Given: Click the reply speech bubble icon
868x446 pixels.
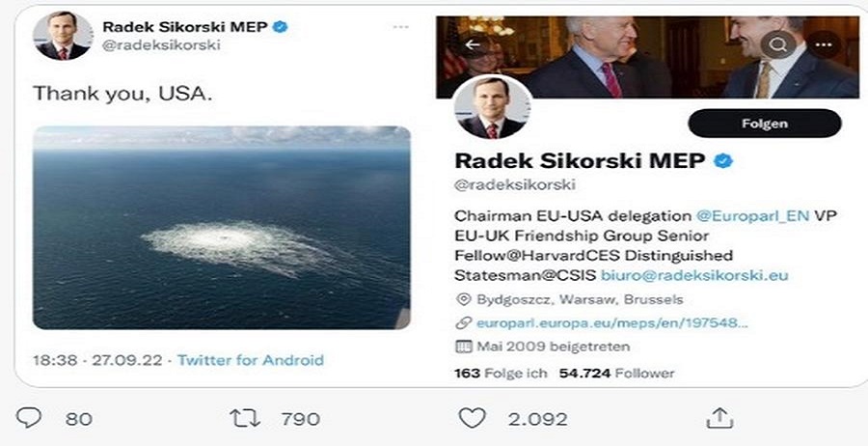Looking at the screenshot, I should coord(30,418).
